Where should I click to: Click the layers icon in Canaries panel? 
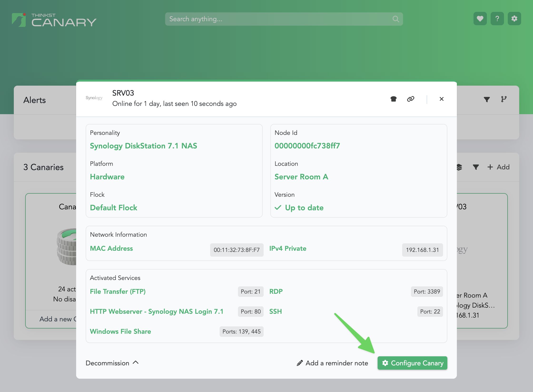point(459,167)
